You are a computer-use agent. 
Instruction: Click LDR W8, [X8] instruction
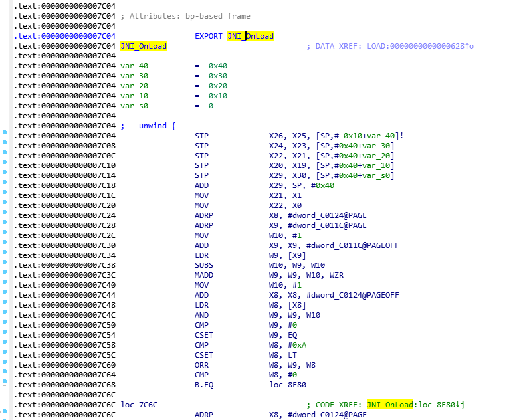click(x=250, y=305)
